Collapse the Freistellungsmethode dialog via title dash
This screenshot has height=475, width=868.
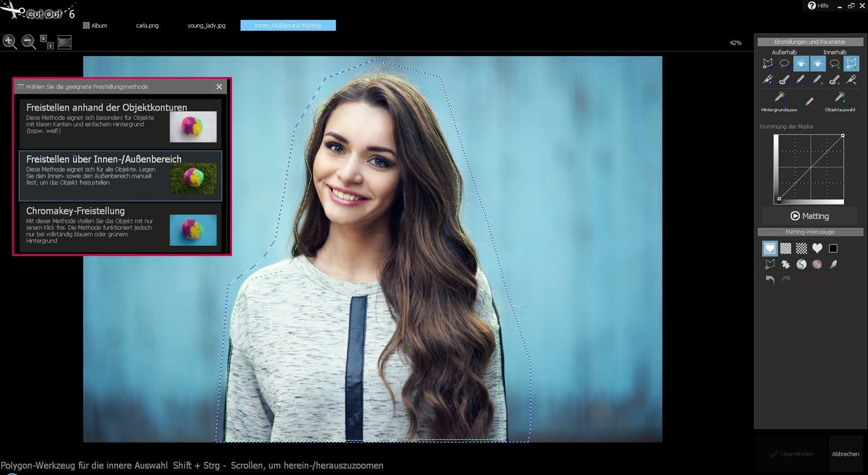click(x=21, y=86)
